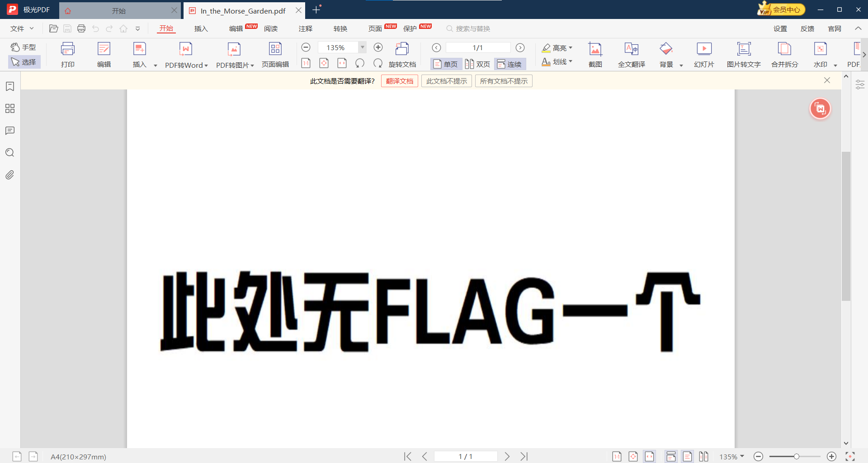Click the Print (打印) tool icon
868x463 pixels.
(x=68, y=49)
